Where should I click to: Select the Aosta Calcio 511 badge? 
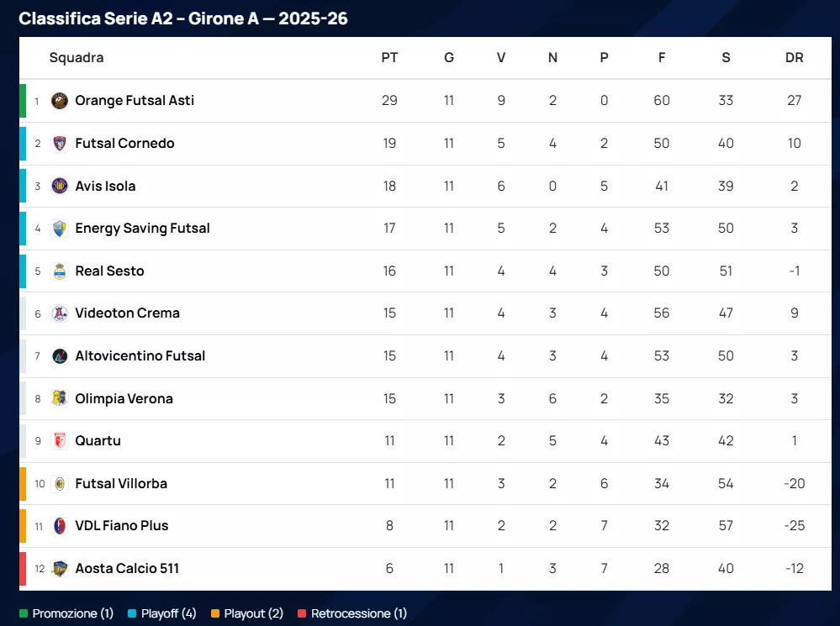tap(59, 569)
